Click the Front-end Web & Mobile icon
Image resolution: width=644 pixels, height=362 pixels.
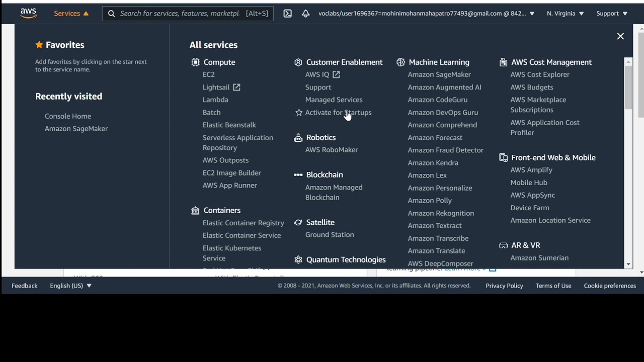pos(503,158)
